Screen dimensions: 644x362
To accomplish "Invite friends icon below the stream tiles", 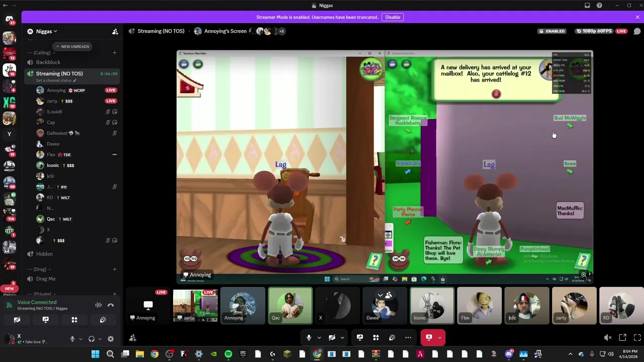I will click(x=133, y=338).
